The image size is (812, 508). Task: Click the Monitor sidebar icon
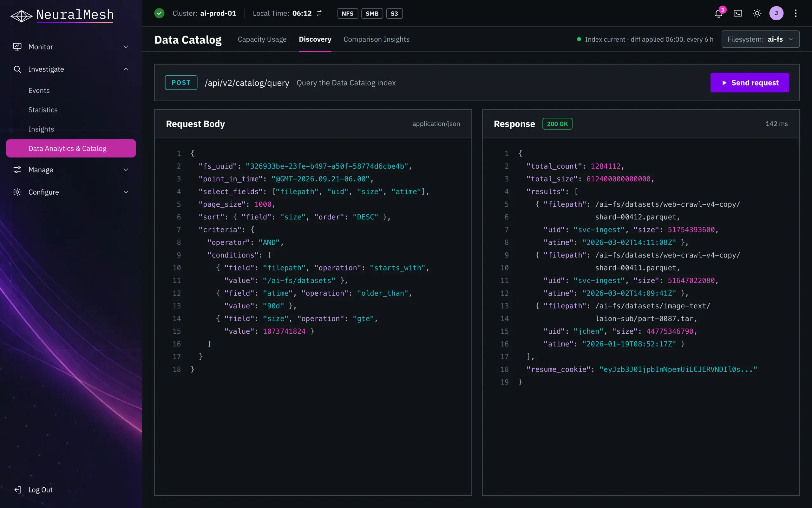[17, 47]
